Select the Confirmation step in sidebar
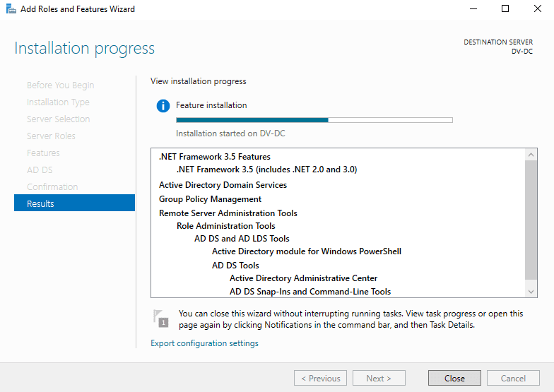Image resolution: width=554 pixels, height=392 pixels. [52, 186]
